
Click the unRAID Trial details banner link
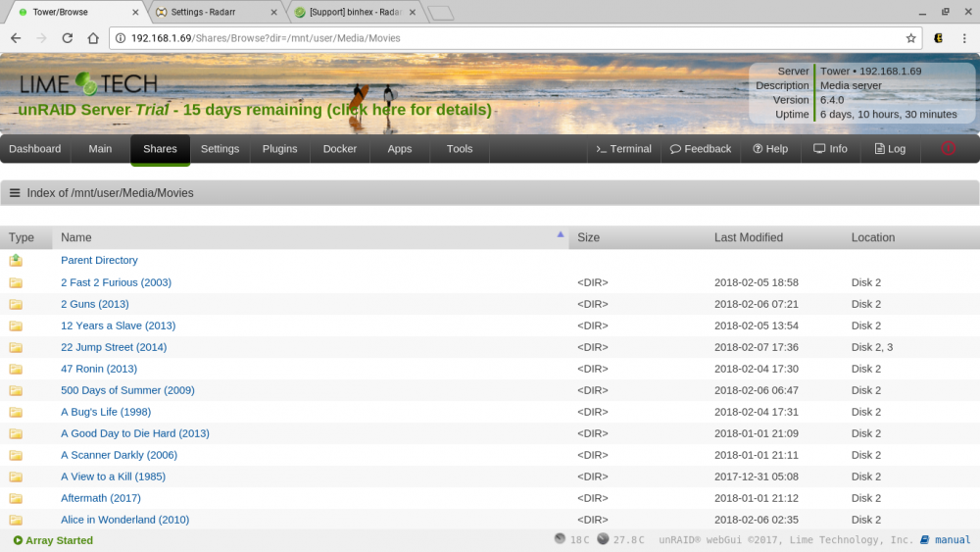click(255, 110)
